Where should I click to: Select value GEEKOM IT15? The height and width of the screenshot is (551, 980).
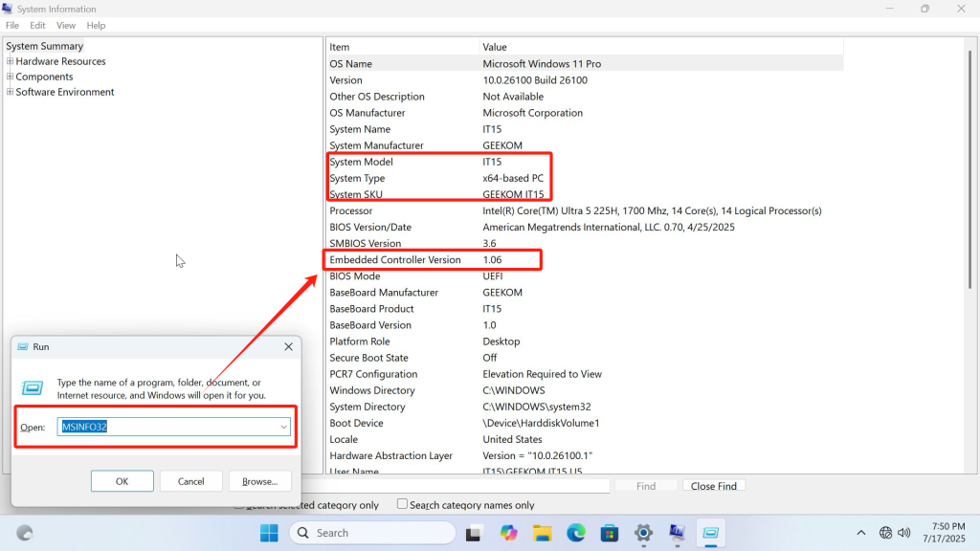point(513,194)
